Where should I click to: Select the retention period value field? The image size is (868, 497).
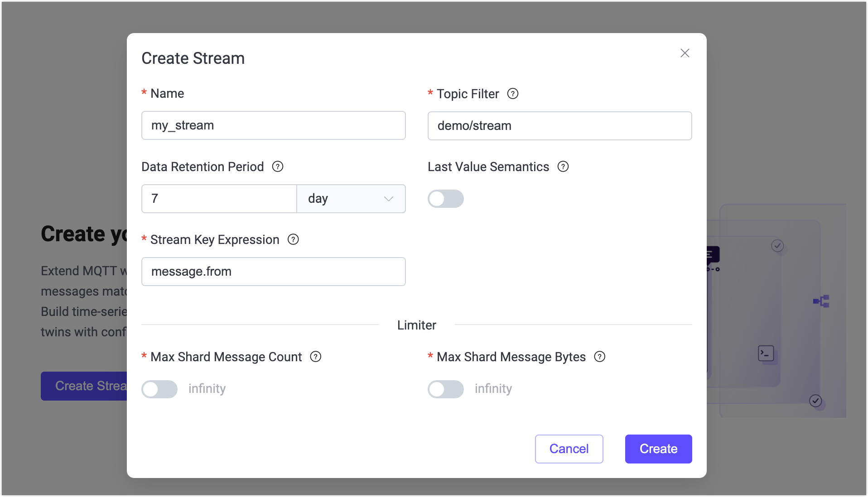pyautogui.click(x=219, y=198)
